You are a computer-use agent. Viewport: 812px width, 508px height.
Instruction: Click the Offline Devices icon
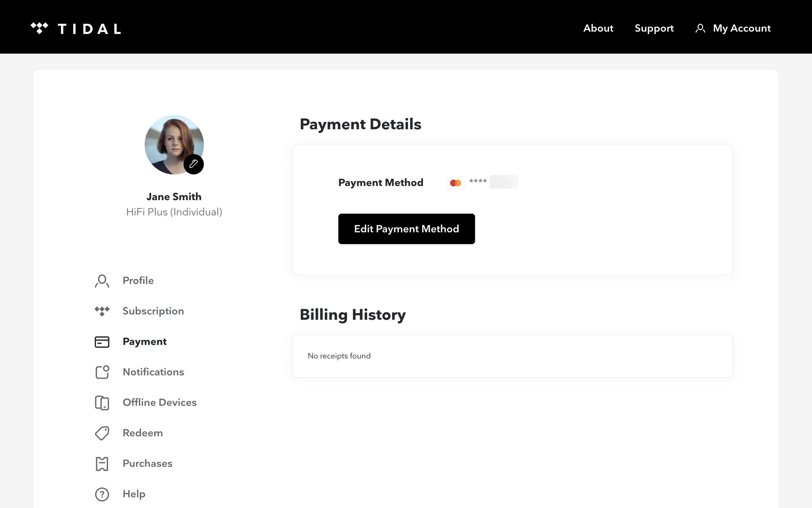tap(102, 403)
